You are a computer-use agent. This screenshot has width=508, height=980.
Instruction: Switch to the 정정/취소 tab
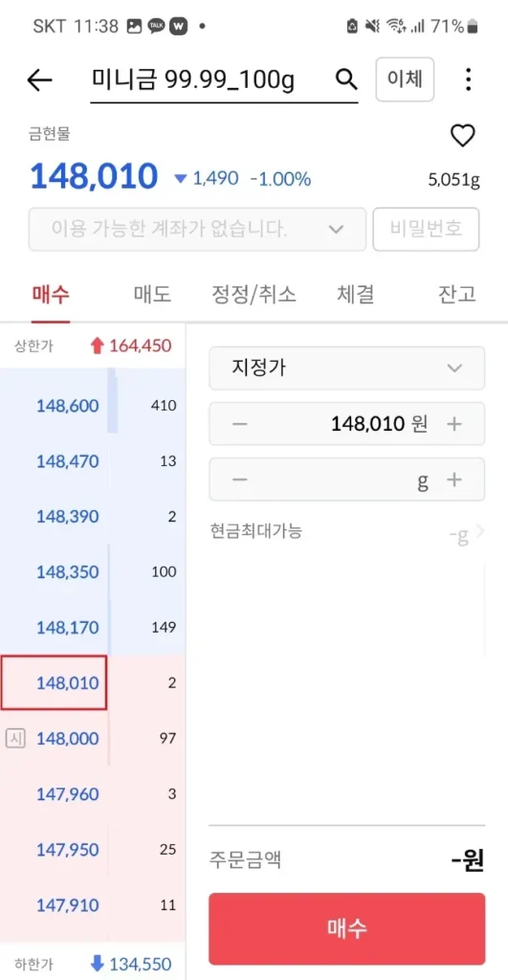pyautogui.click(x=254, y=295)
